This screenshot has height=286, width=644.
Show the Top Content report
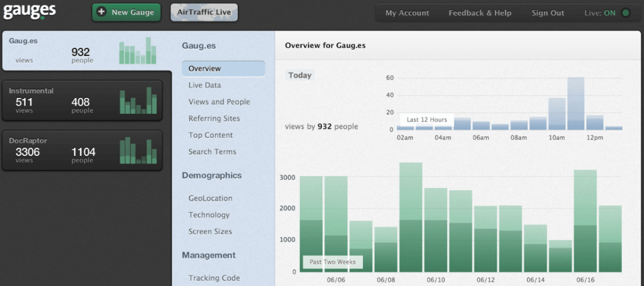pyautogui.click(x=210, y=135)
